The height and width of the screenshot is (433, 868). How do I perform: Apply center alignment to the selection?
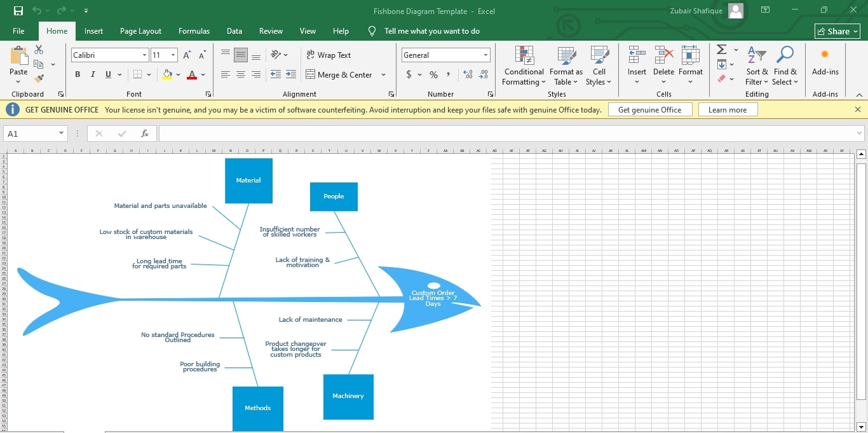point(240,74)
